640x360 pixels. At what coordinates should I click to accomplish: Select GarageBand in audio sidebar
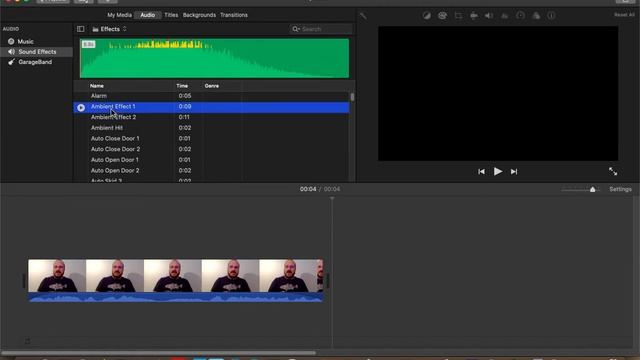click(x=35, y=62)
